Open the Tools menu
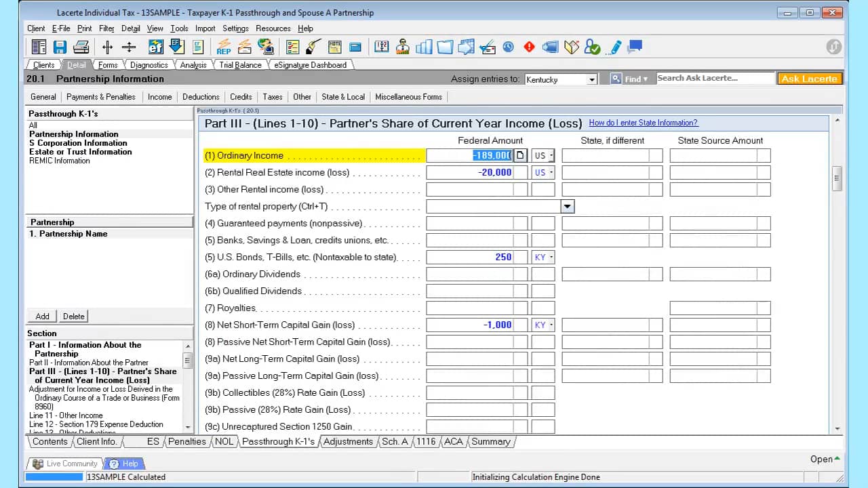Viewport: 868px width, 488px height. pos(179,28)
